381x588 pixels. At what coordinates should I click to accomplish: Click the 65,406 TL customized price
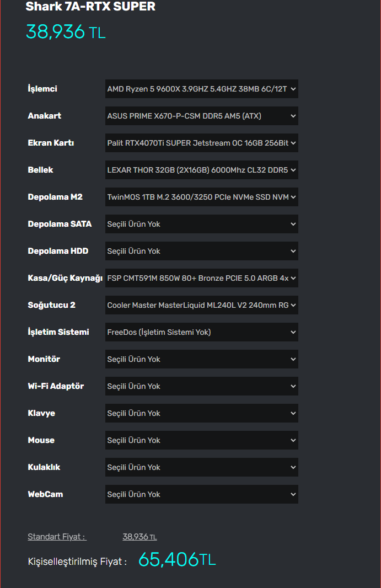tap(176, 559)
